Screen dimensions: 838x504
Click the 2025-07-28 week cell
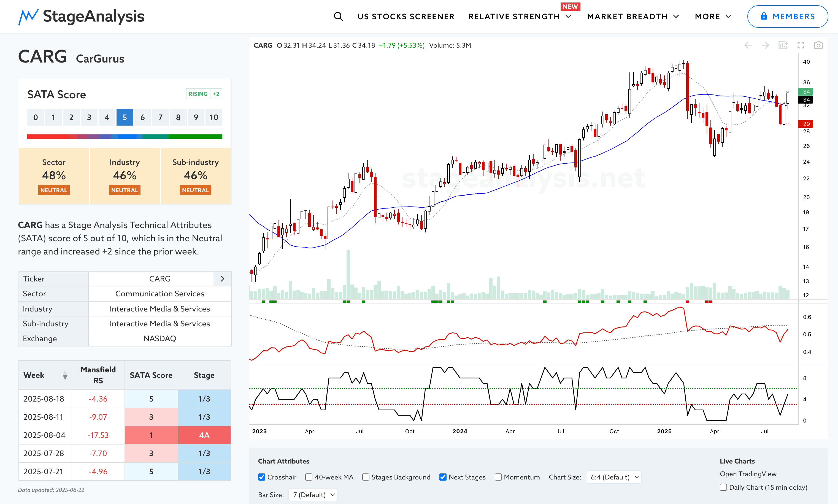coord(45,453)
